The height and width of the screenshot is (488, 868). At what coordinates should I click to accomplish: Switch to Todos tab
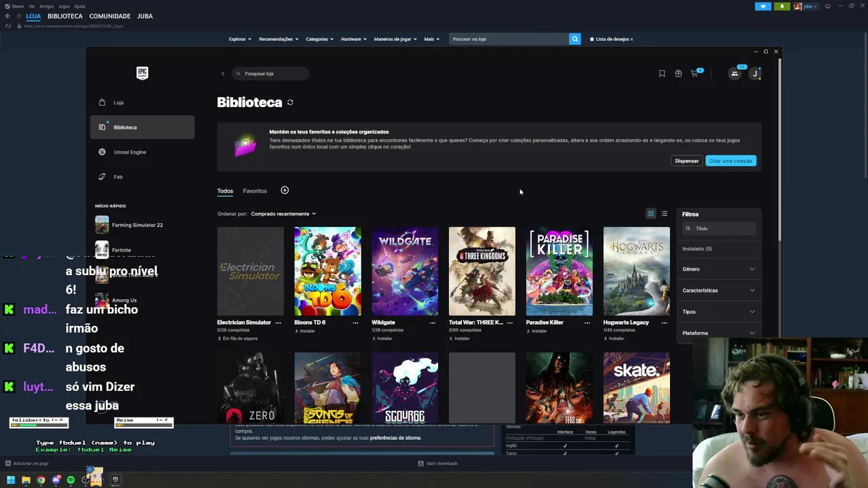coord(225,191)
